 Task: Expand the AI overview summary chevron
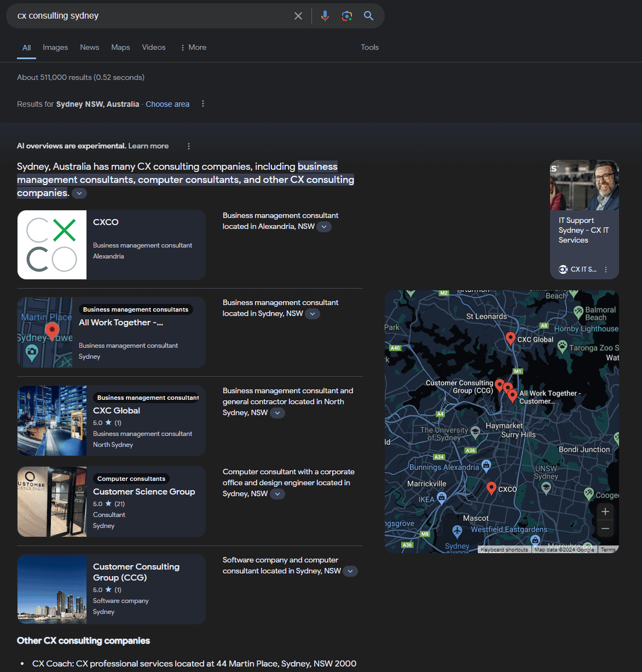pyautogui.click(x=79, y=193)
